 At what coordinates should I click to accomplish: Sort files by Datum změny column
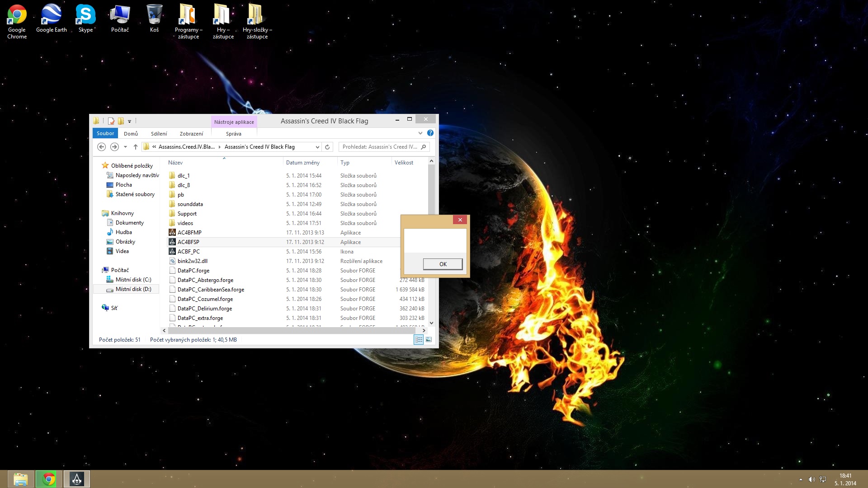pos(303,163)
